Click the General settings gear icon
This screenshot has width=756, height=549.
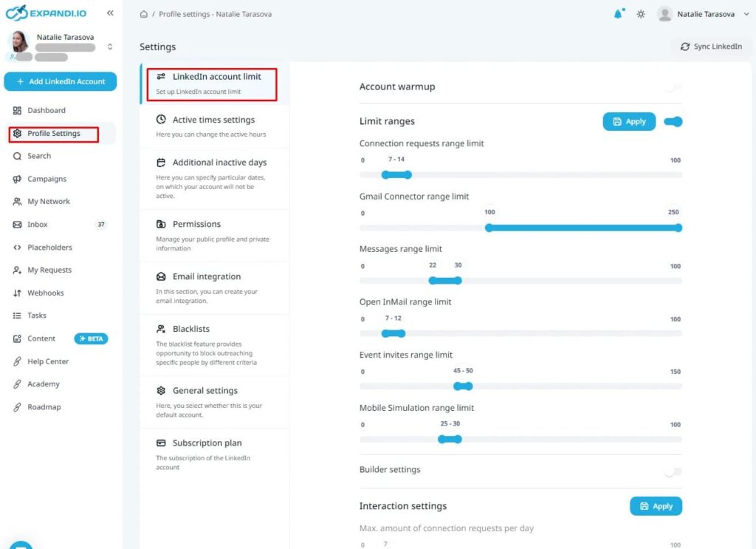[161, 390]
